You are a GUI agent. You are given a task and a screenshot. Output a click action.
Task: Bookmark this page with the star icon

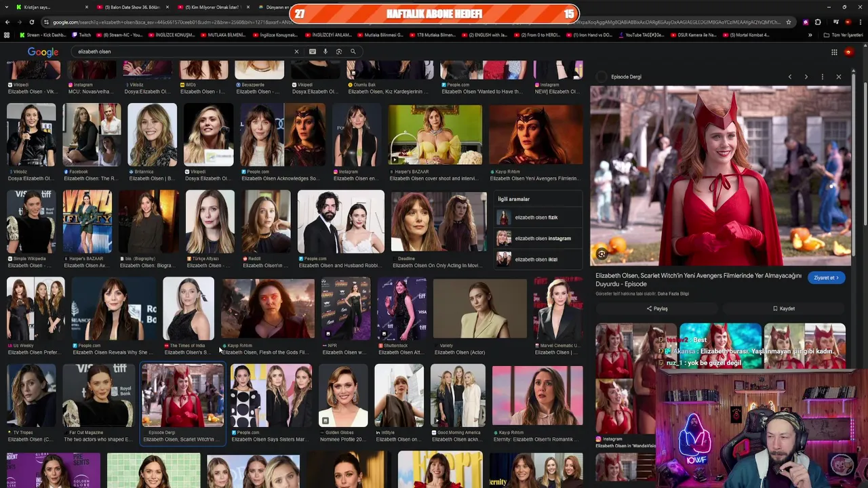[789, 22]
